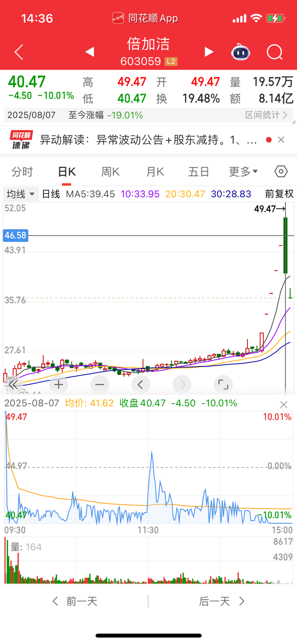Switch to previous stock with left triangle
297x644 pixels.
[90, 52]
